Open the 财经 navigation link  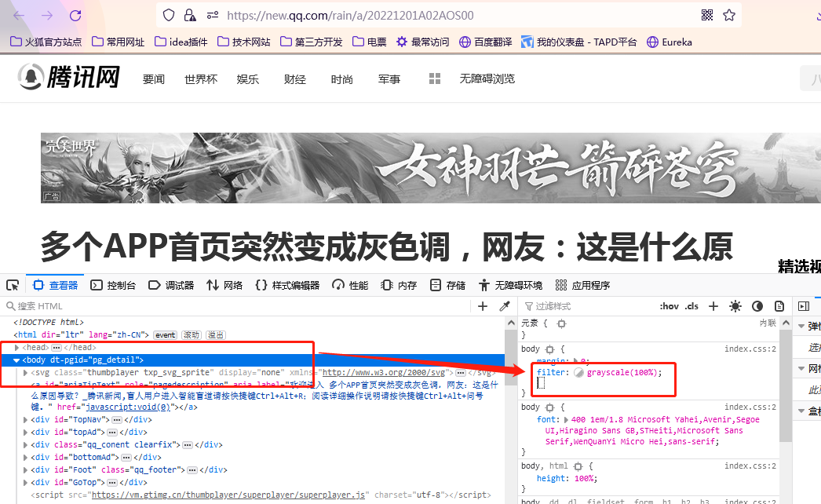point(295,79)
